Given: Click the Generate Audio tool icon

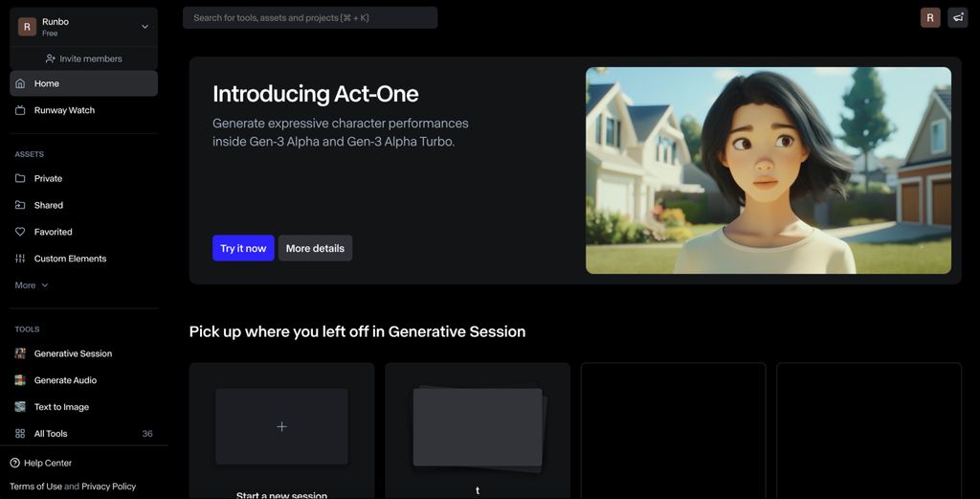Looking at the screenshot, I should 20,380.
